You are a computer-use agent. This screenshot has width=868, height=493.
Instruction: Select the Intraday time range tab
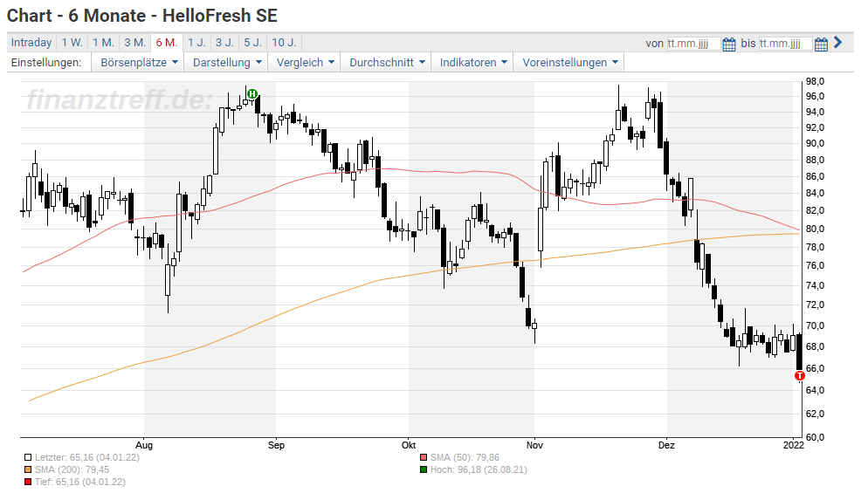(31, 43)
